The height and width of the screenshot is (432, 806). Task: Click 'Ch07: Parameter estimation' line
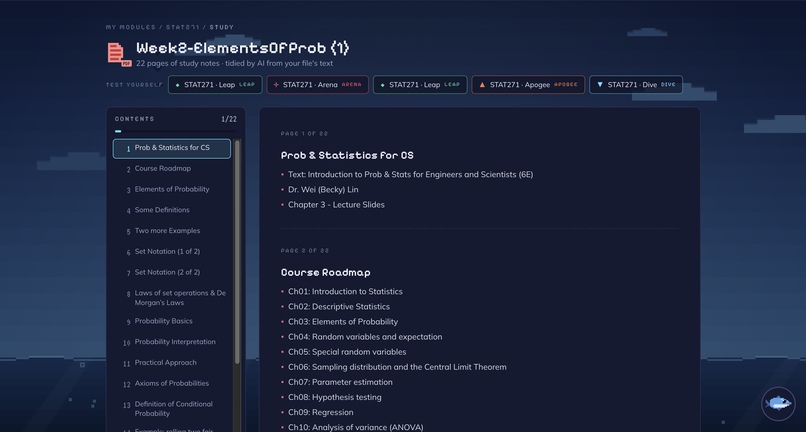click(340, 382)
